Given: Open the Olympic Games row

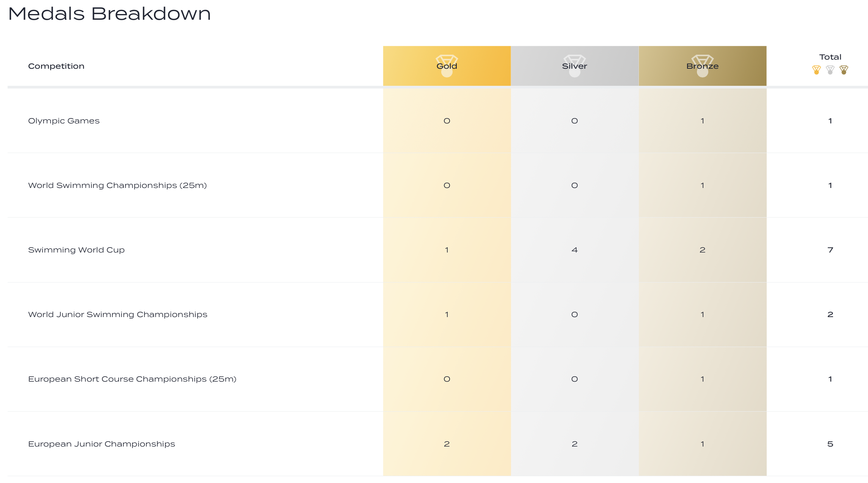Looking at the screenshot, I should [64, 121].
